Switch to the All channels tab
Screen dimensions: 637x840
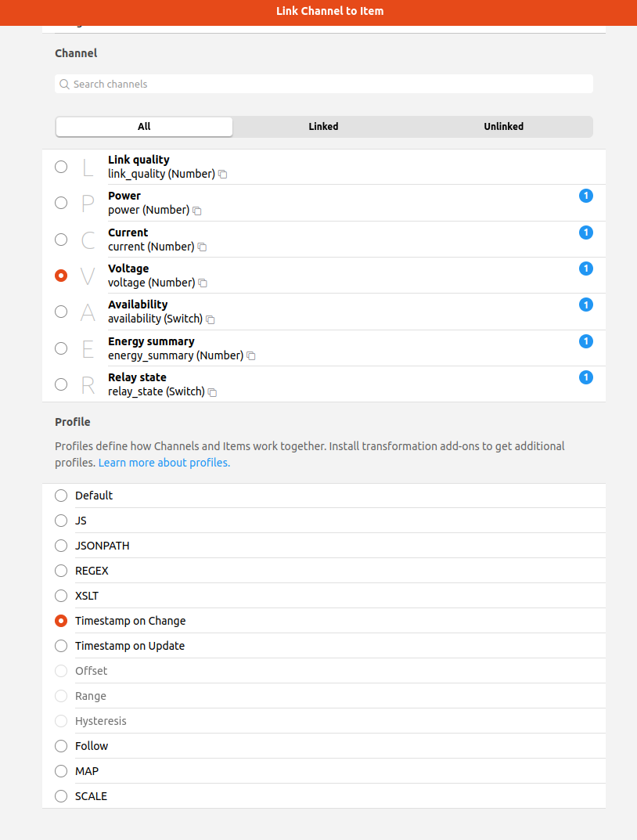point(144,127)
